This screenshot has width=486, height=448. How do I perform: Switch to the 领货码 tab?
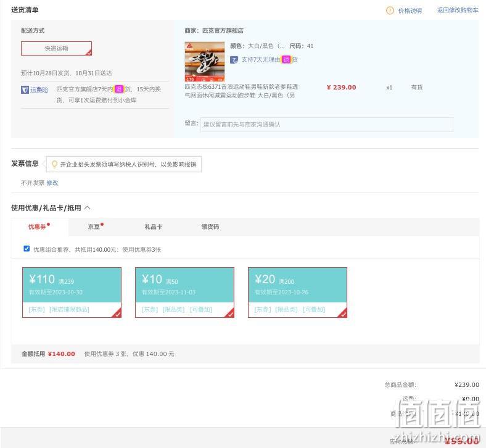click(210, 226)
